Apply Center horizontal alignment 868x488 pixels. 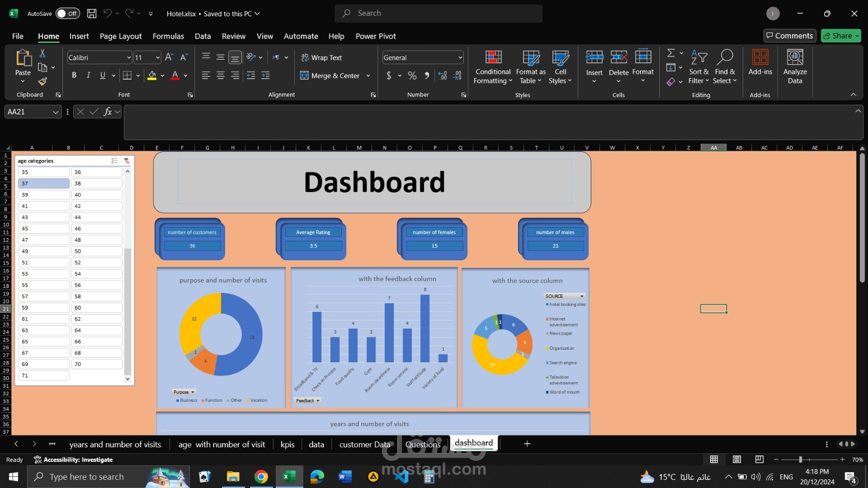(220, 75)
